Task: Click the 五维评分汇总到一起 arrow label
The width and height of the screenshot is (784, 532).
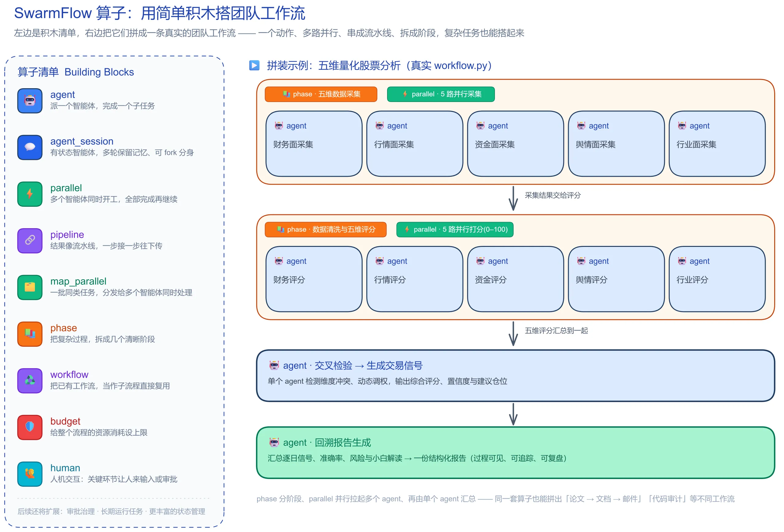Action: pos(556,330)
